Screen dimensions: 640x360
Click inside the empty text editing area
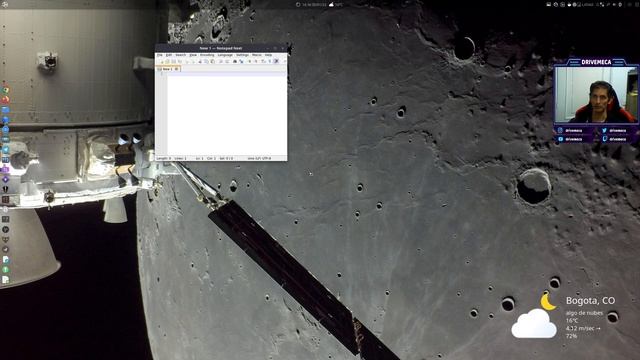click(x=227, y=115)
